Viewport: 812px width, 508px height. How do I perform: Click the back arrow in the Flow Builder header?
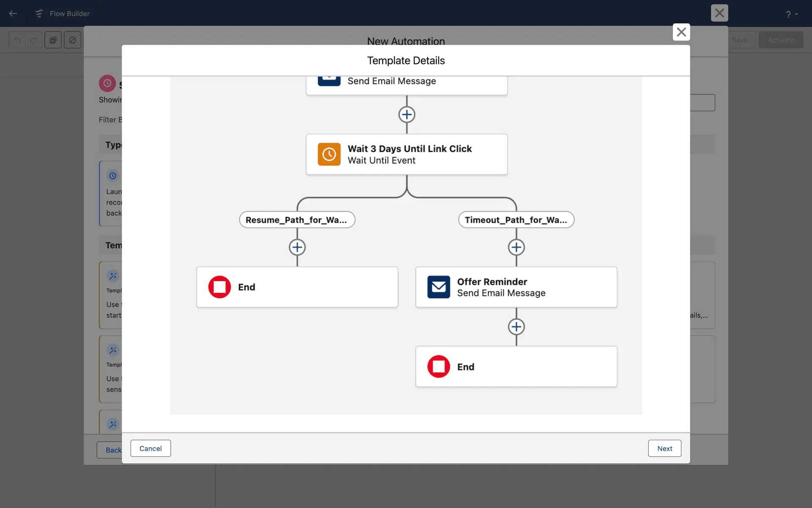coord(13,14)
